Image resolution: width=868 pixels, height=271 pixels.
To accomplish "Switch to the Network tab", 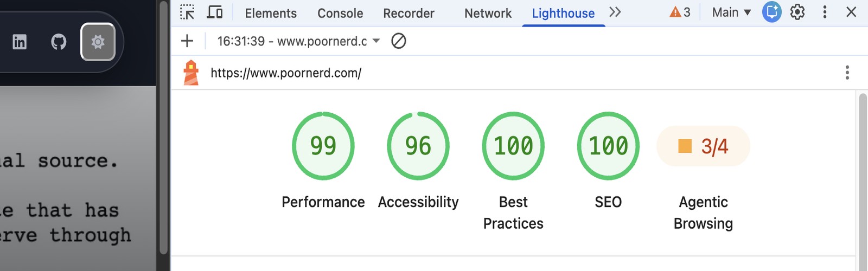I will tap(488, 13).
